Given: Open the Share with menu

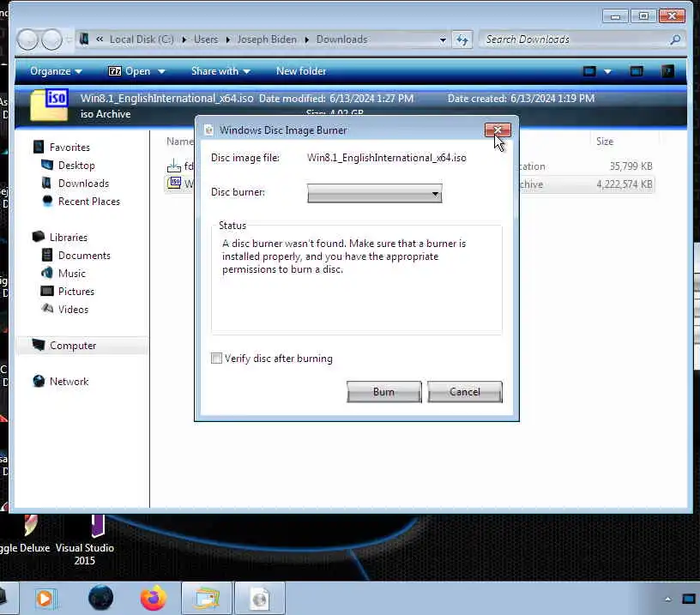Looking at the screenshot, I should pos(220,71).
